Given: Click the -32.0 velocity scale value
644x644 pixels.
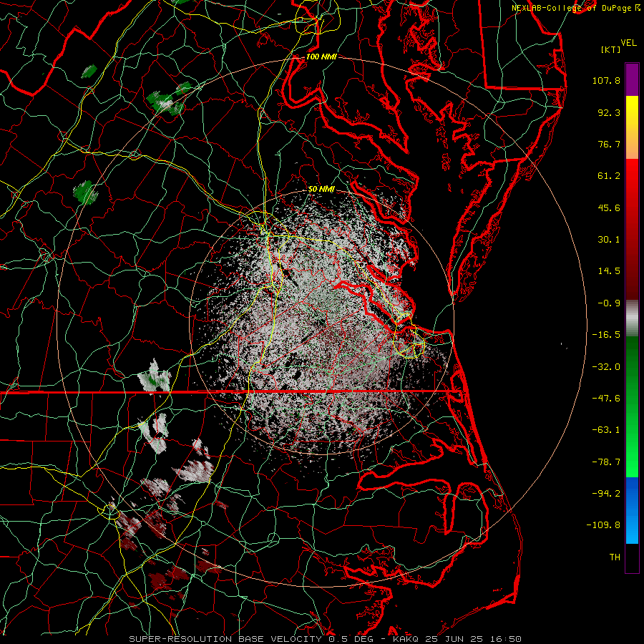Looking at the screenshot, I should point(606,367).
